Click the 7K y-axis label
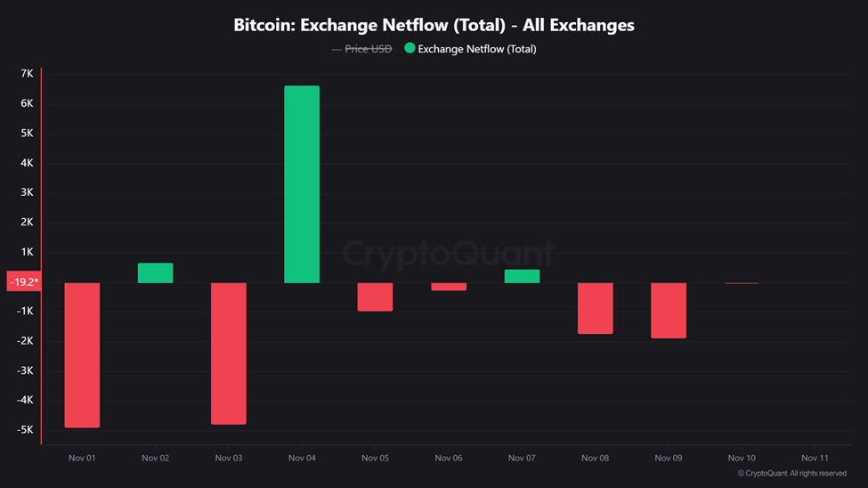 26,75
